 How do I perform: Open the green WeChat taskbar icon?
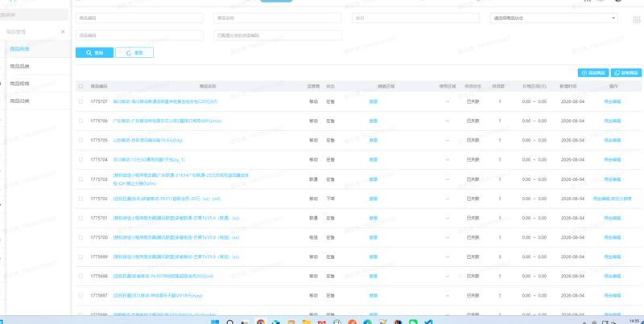[x=413, y=322]
